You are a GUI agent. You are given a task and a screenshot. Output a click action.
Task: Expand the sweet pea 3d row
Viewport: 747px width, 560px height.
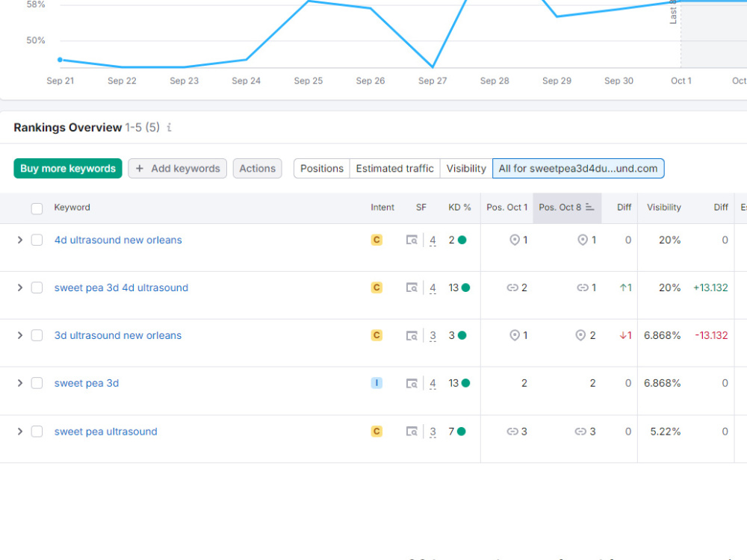coord(20,383)
